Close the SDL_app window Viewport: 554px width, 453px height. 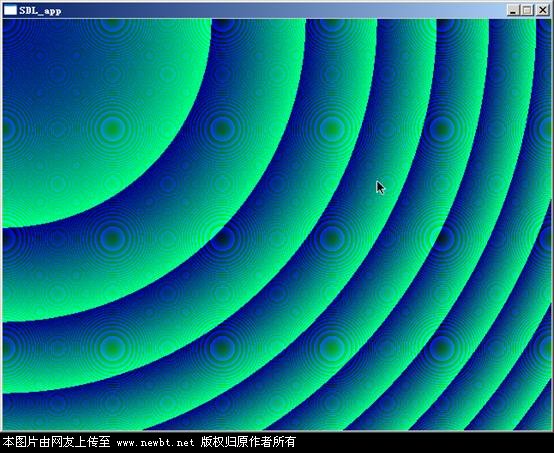click(542, 10)
